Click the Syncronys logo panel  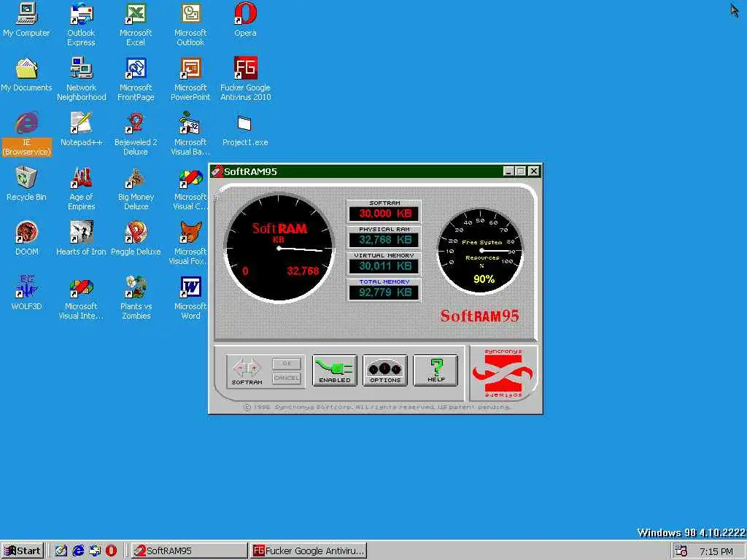(503, 373)
